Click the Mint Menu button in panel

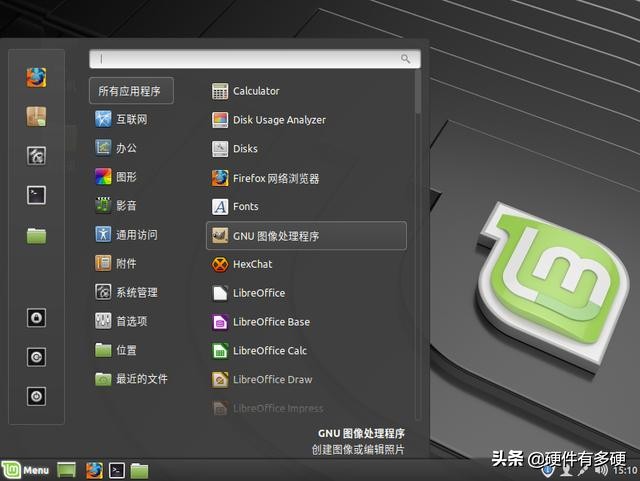tap(25, 470)
